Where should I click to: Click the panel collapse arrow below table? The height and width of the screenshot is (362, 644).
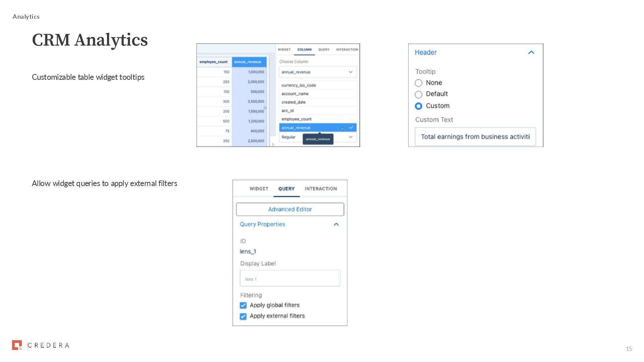pos(273,144)
